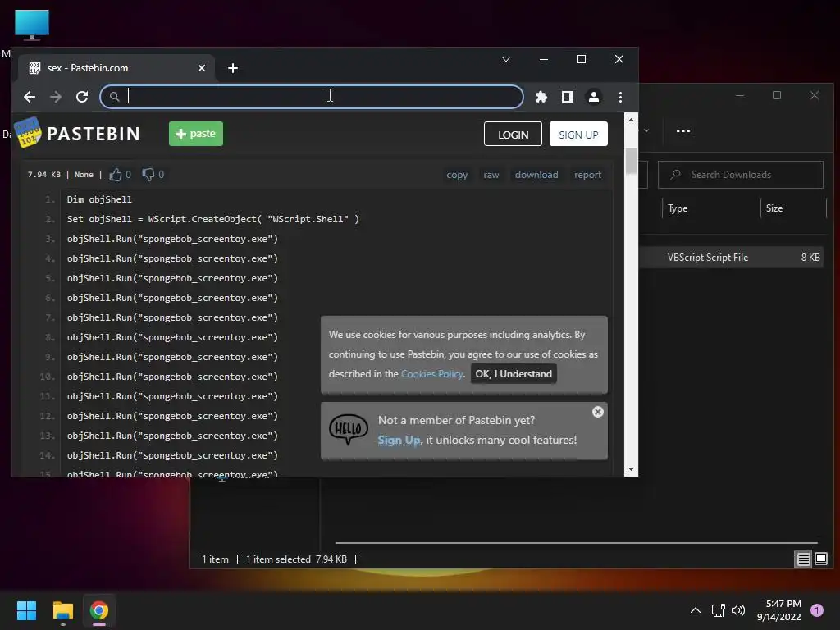Open the taskbar clock and date
This screenshot has height=630, width=840.
coord(779,610)
